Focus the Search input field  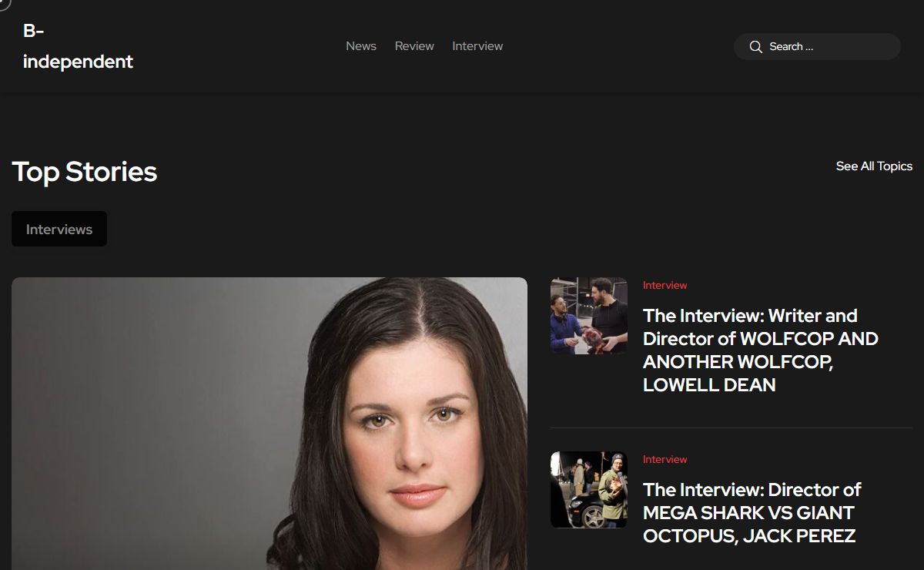click(x=824, y=47)
